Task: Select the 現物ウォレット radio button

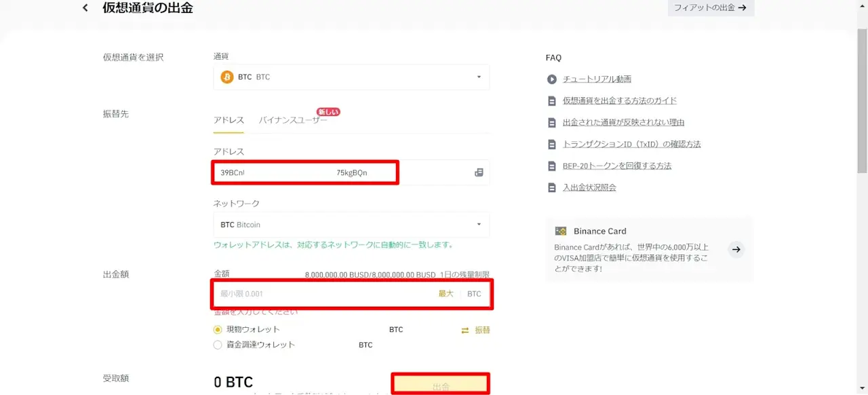Action: 218,330
